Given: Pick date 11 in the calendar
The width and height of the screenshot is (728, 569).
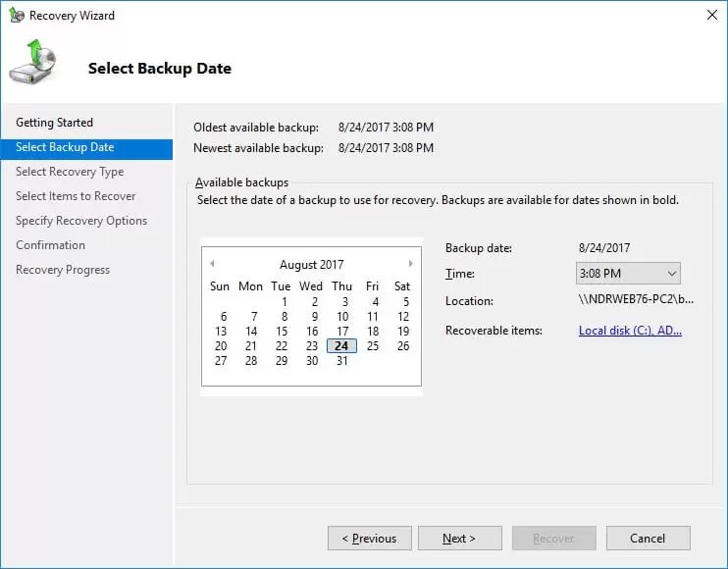Looking at the screenshot, I should 373,317.
